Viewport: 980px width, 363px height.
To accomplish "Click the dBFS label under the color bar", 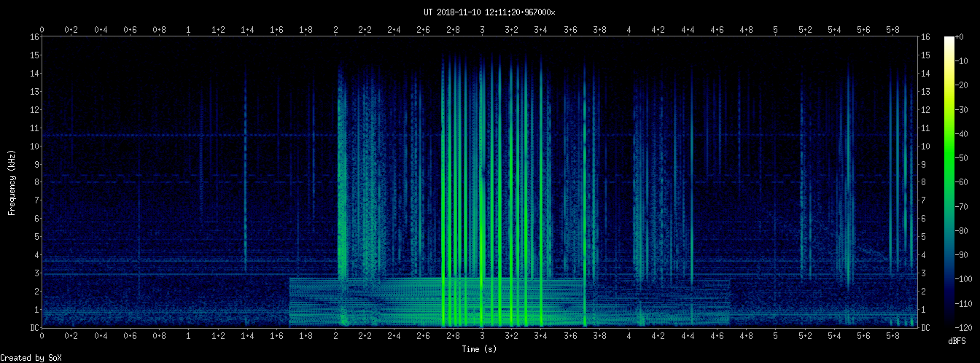I will [x=959, y=341].
